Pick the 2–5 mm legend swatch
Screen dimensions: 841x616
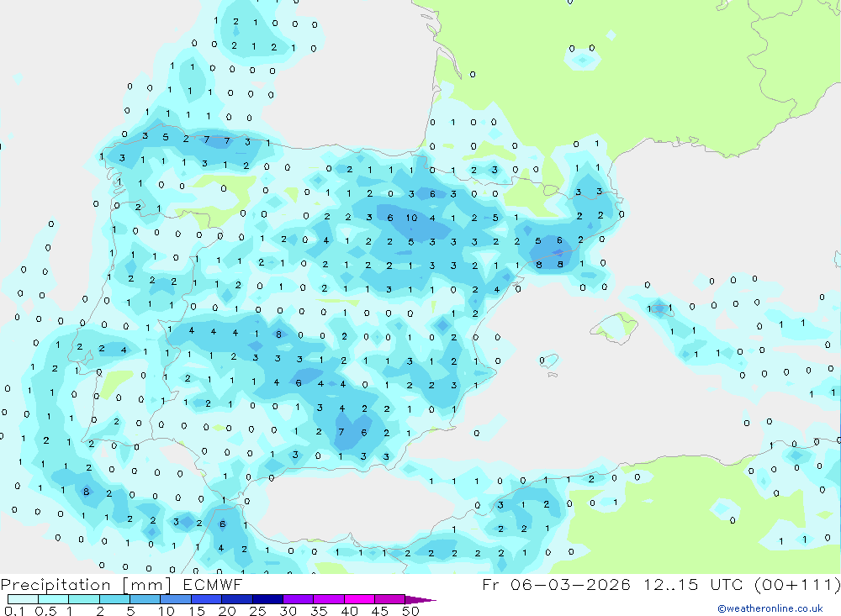(114, 599)
